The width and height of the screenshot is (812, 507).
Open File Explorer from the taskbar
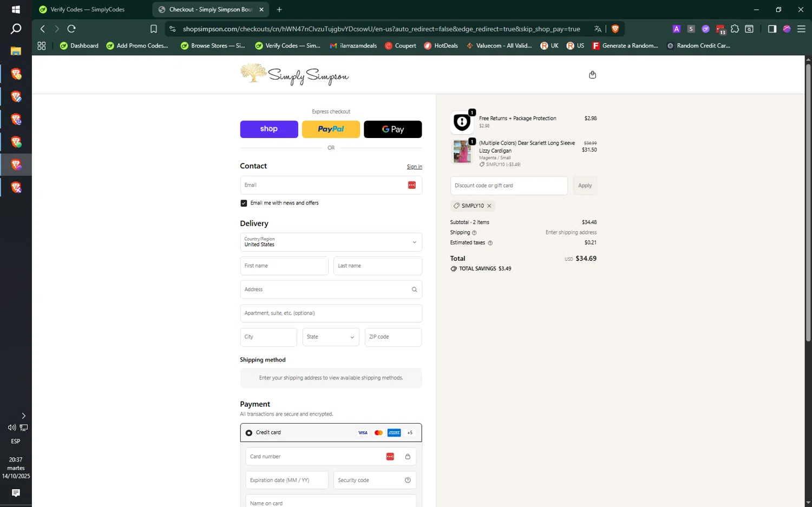click(x=16, y=51)
